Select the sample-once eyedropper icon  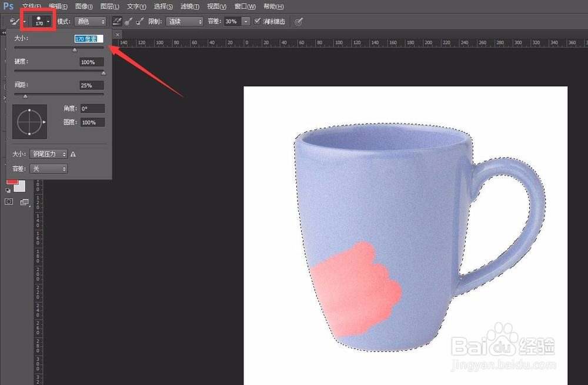(128, 21)
